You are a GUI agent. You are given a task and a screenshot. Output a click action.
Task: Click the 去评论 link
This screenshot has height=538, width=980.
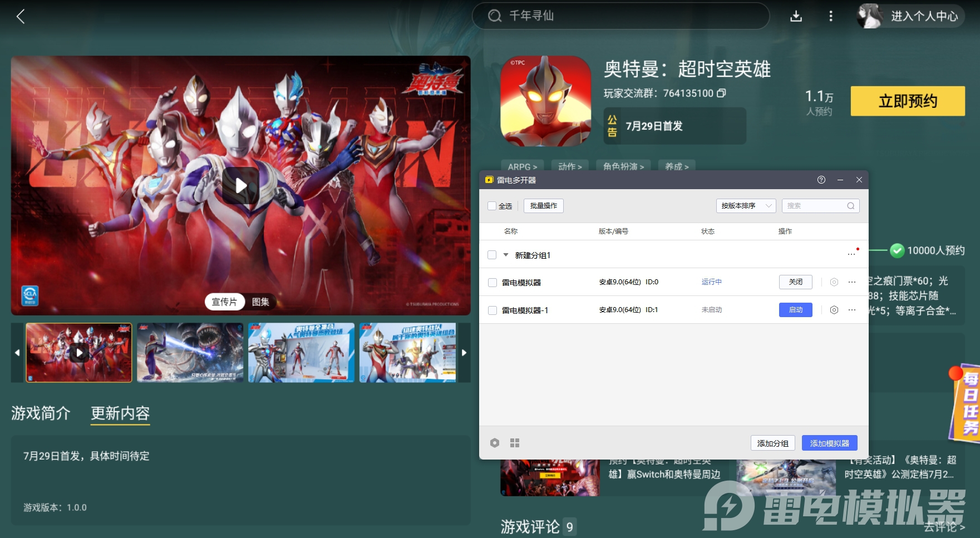[944, 527]
